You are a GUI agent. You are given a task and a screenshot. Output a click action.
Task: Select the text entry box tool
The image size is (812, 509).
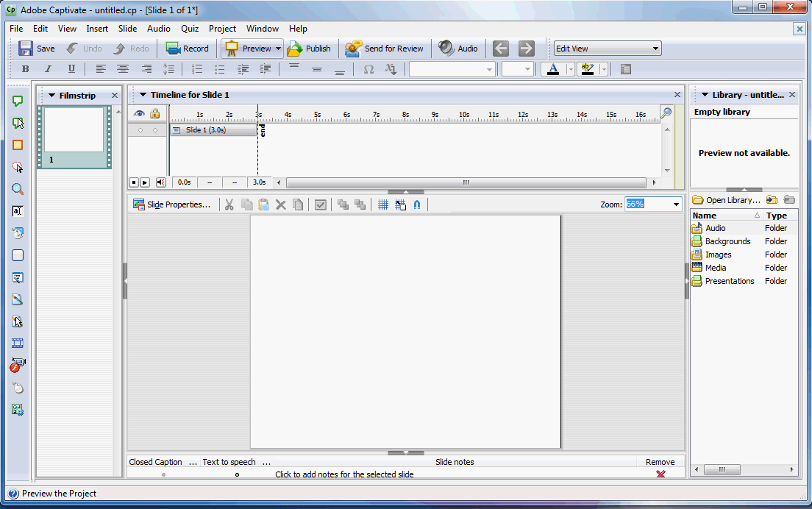(18, 211)
